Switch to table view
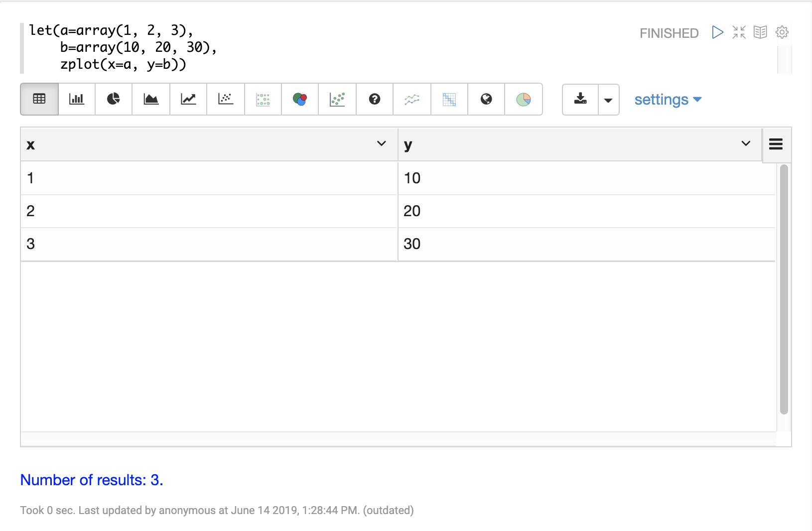The height and width of the screenshot is (531, 812). point(39,99)
